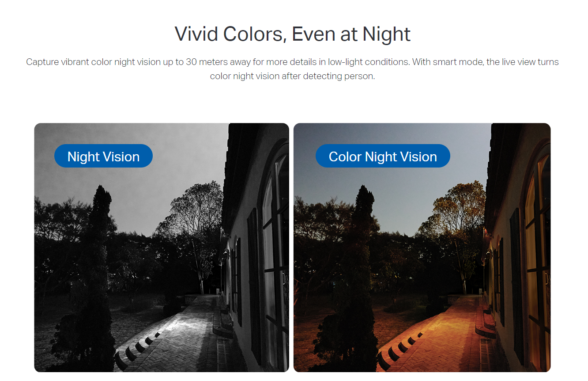This screenshot has width=588, height=381.
Task: Open the color night vision photo
Action: tap(422, 248)
